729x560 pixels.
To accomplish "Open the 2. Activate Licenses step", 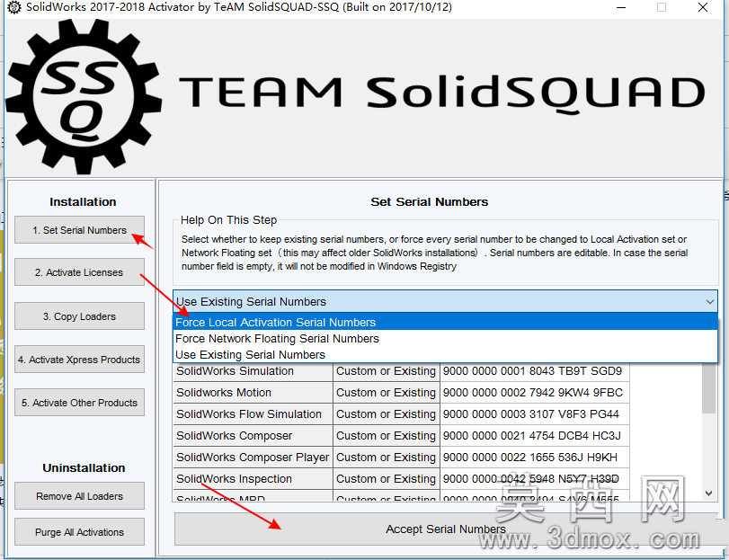I will 79,271.
